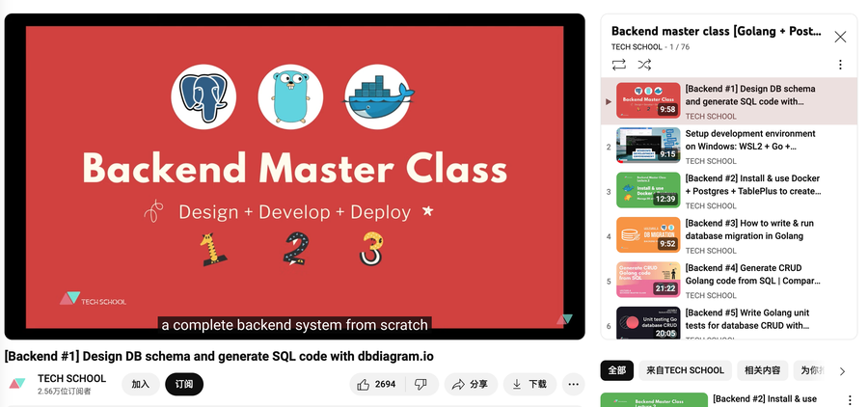This screenshot has width=868, height=407.
Task: Toggle playlist shuffle
Action: point(644,65)
